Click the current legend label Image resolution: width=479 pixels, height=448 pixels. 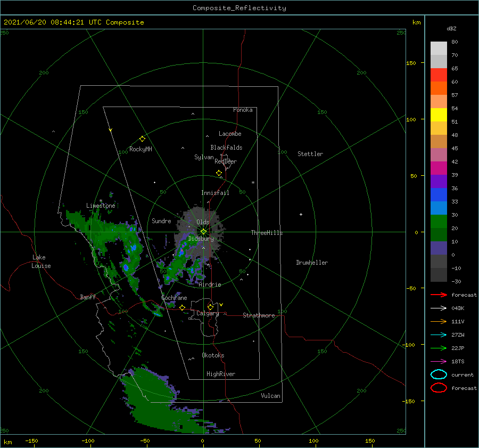point(463,375)
